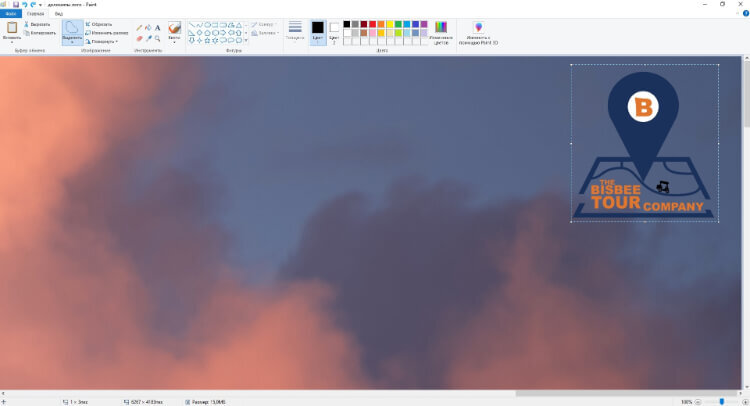Click Обрезать (crop) button
Screen dimensions: 750x406
[99, 24]
